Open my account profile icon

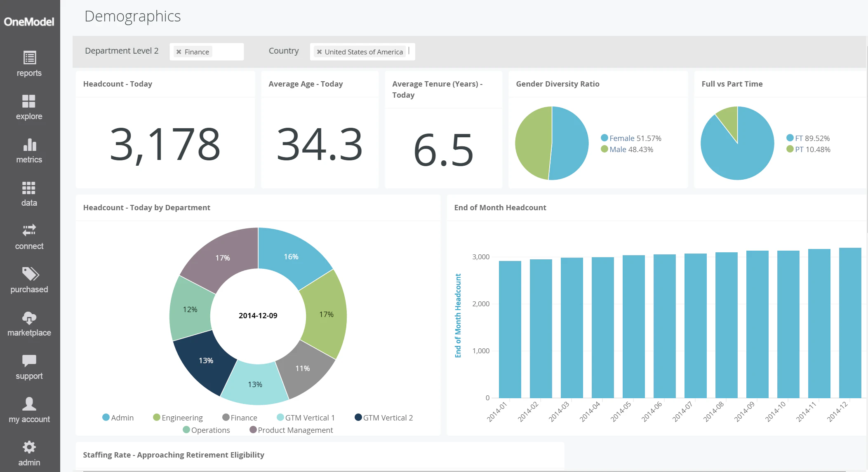(29, 404)
